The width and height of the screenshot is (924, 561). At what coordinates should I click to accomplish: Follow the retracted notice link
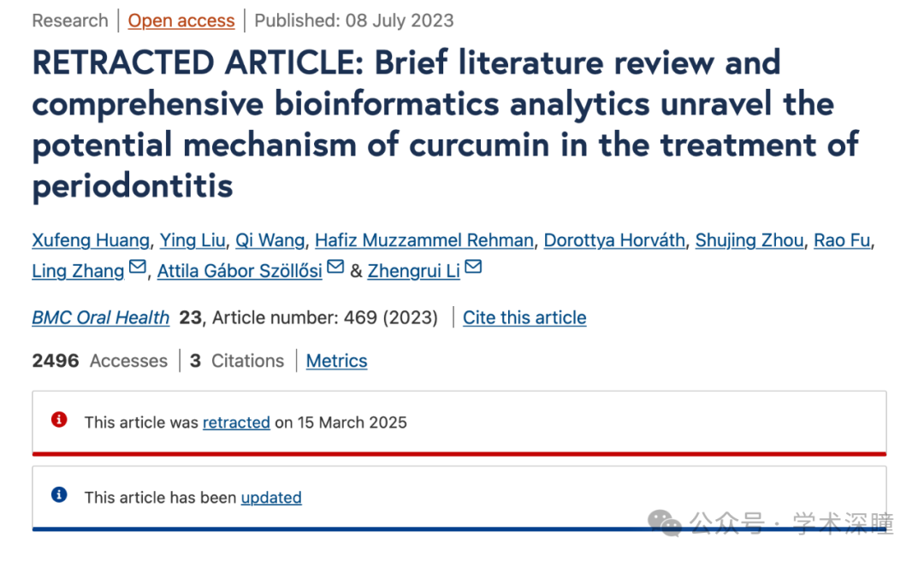pyautogui.click(x=236, y=422)
